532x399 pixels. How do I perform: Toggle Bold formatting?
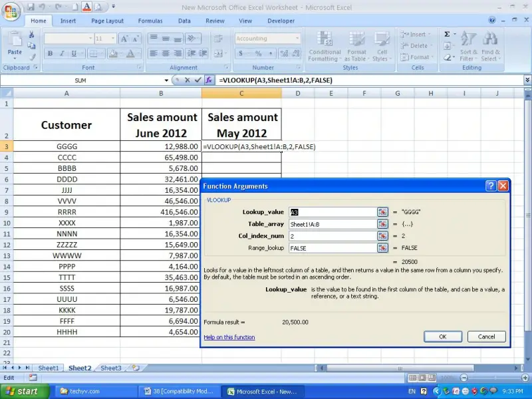pos(51,54)
